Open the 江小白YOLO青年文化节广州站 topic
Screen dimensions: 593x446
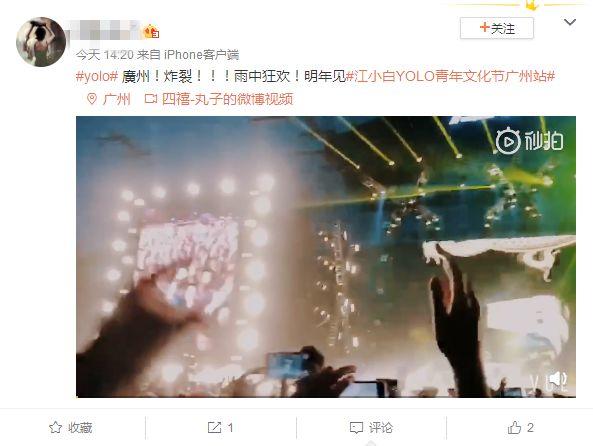pyautogui.click(x=451, y=77)
